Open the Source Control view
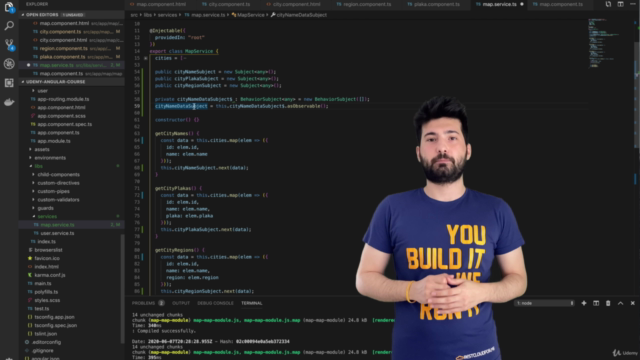 coord(9,44)
